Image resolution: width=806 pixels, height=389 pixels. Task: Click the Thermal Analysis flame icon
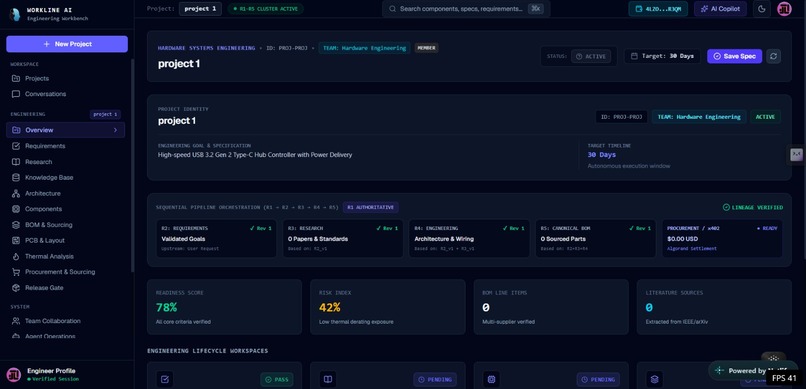16,256
